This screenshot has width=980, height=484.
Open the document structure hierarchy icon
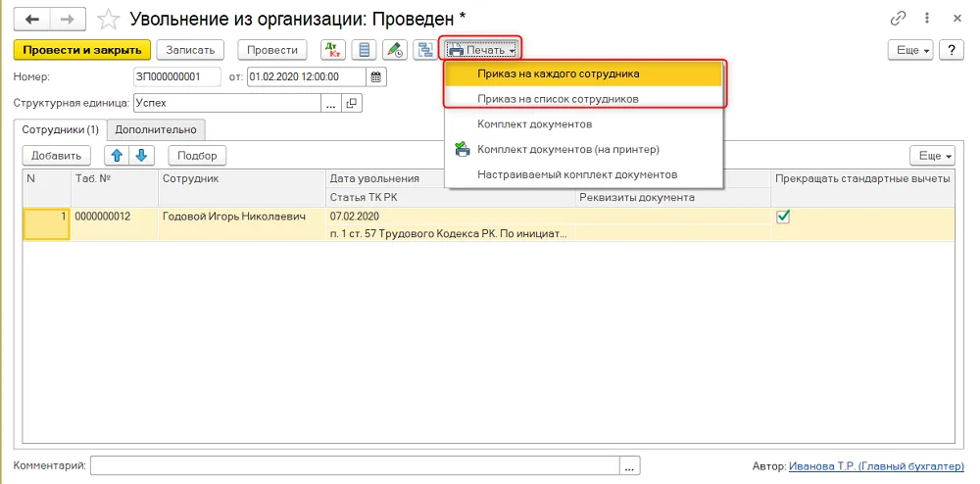[x=425, y=50]
